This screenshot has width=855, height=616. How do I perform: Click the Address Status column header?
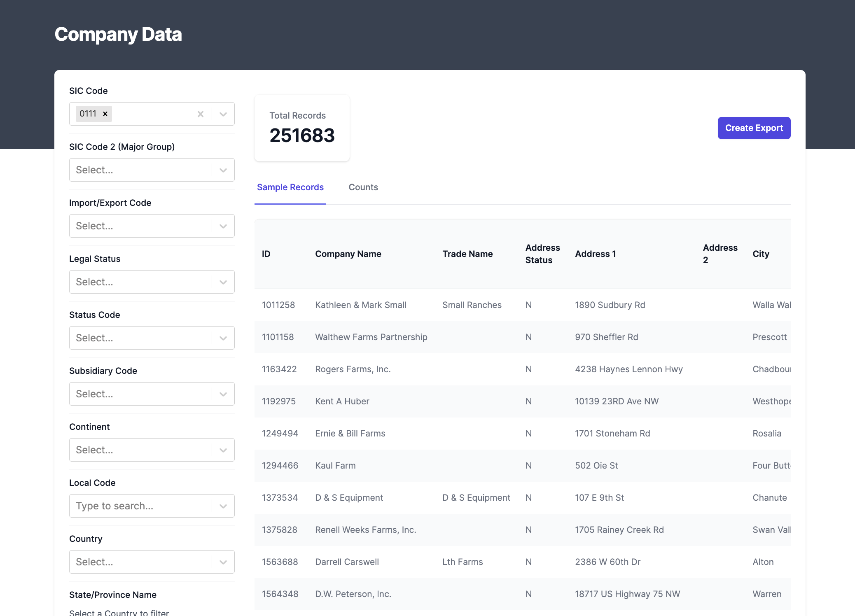point(542,254)
